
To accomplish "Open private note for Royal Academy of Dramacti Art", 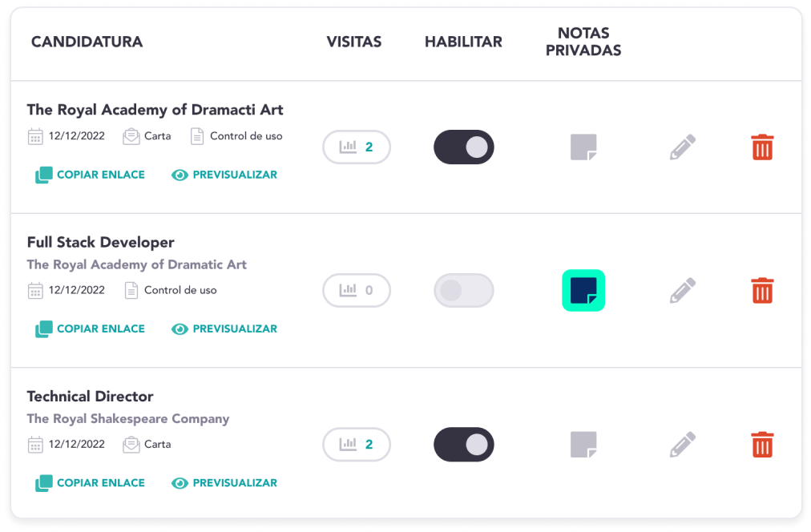I will (583, 147).
